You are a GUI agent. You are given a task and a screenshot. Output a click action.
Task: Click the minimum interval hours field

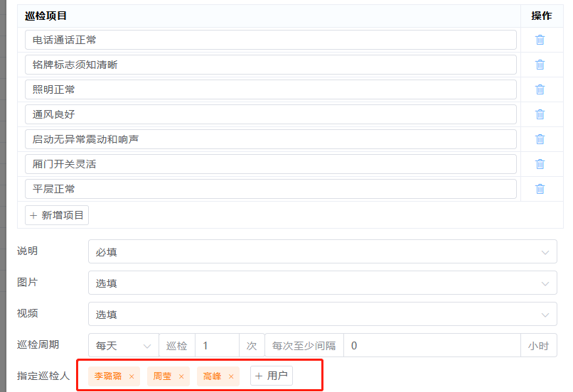pyautogui.click(x=432, y=346)
